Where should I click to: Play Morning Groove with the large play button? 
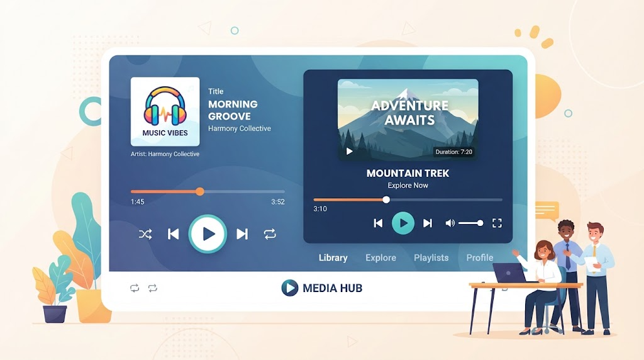[x=208, y=234]
